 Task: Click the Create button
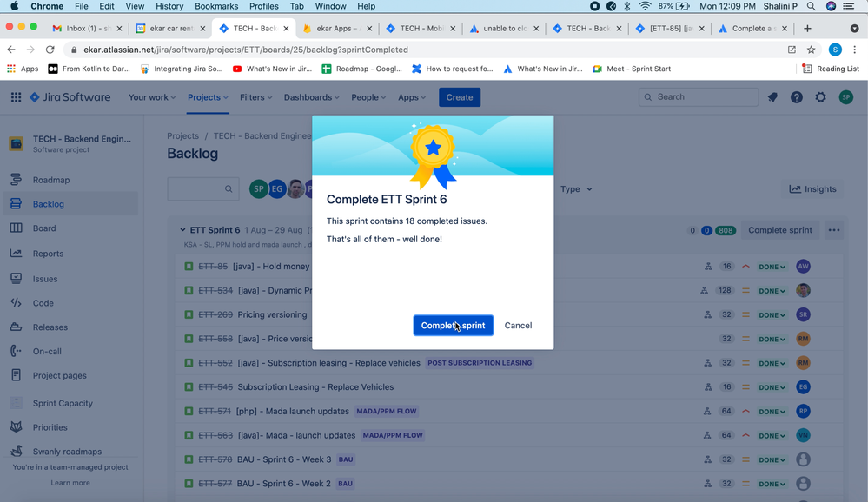click(x=460, y=97)
